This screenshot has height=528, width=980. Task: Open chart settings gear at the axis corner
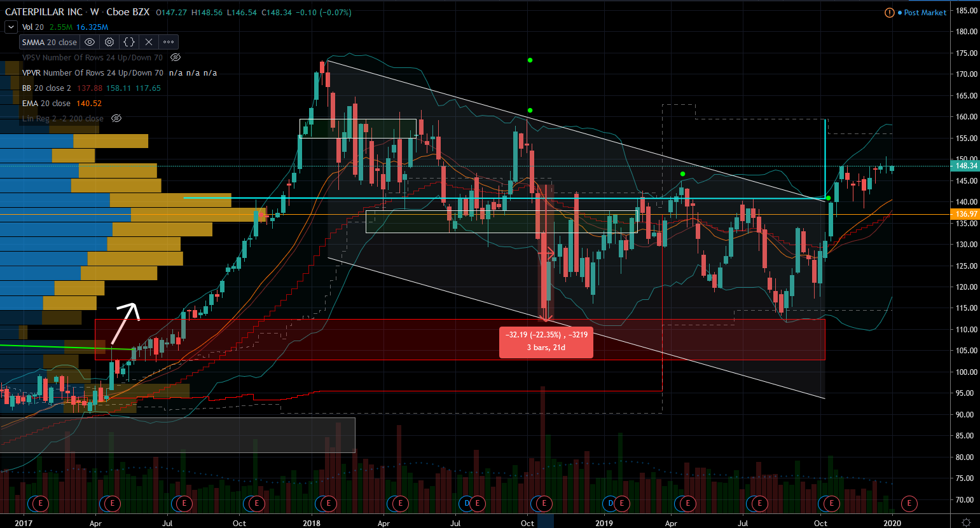(966, 522)
